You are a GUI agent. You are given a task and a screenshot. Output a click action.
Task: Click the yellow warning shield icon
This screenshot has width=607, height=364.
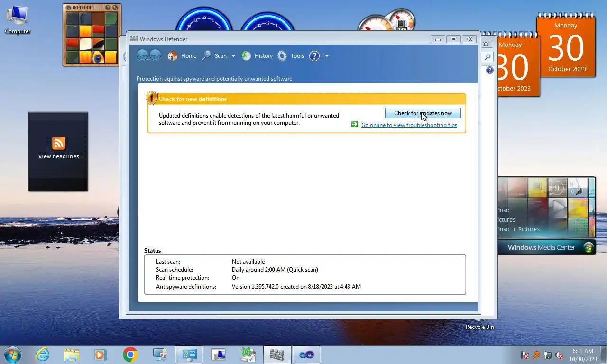coord(151,98)
